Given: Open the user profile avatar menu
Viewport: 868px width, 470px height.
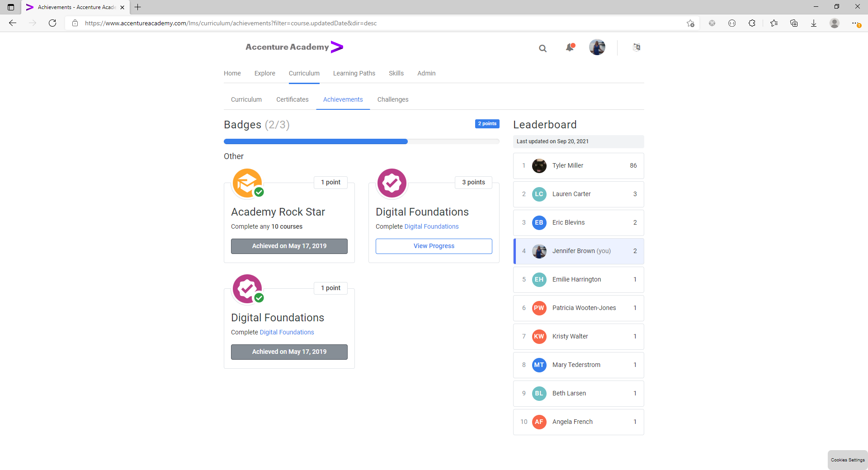Looking at the screenshot, I should point(597,47).
